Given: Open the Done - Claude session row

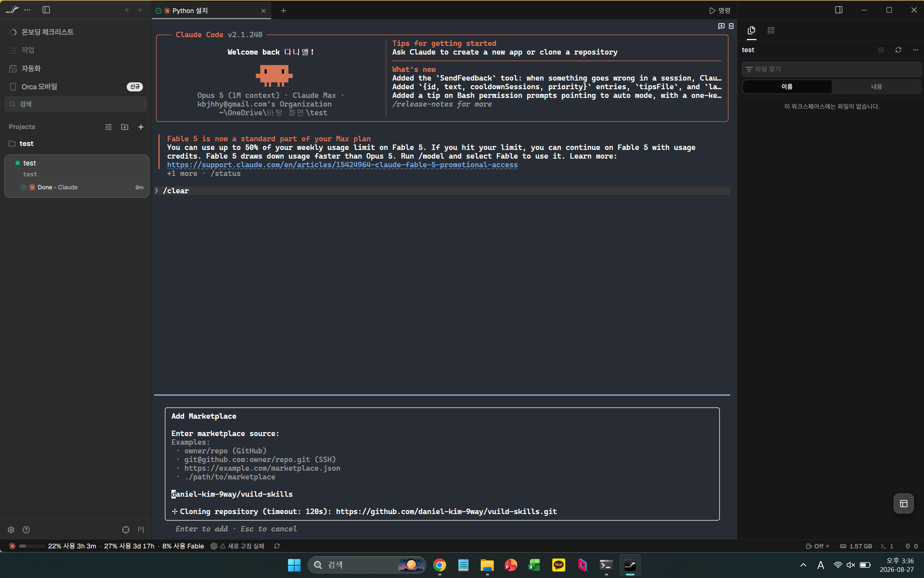Looking at the screenshot, I should click(x=82, y=187).
